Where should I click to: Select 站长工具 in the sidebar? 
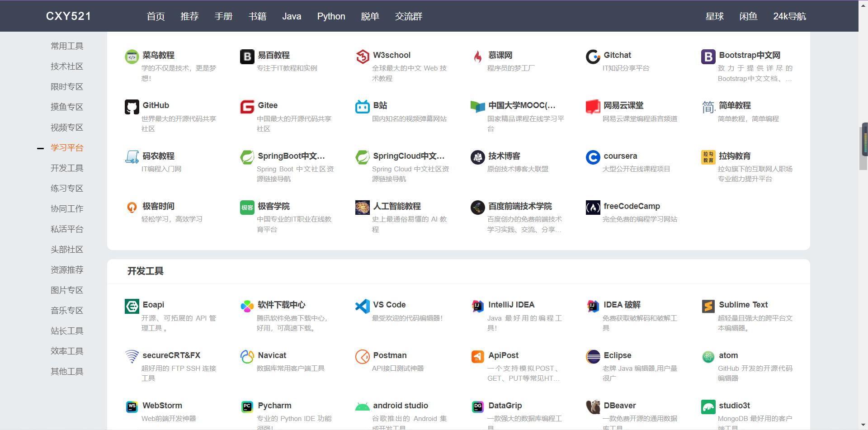67,331
